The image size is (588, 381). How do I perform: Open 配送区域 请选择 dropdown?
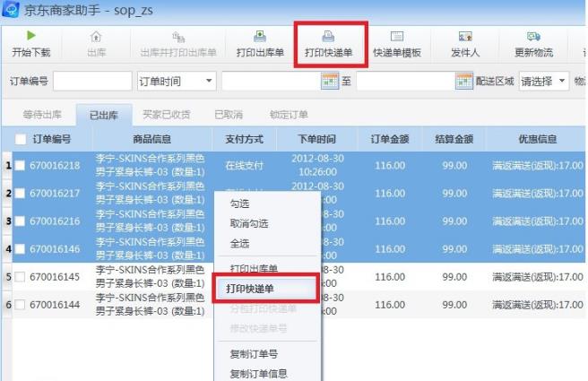pos(544,81)
